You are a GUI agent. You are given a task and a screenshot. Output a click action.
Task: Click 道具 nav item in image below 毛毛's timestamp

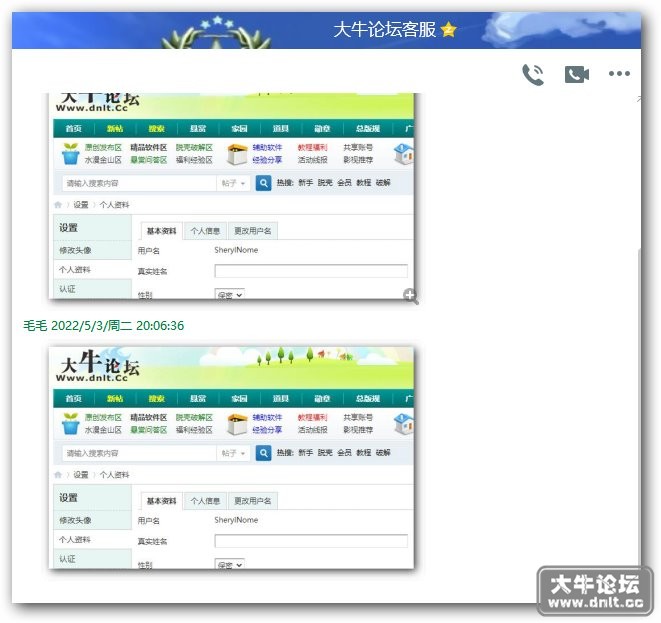pyautogui.click(x=280, y=398)
